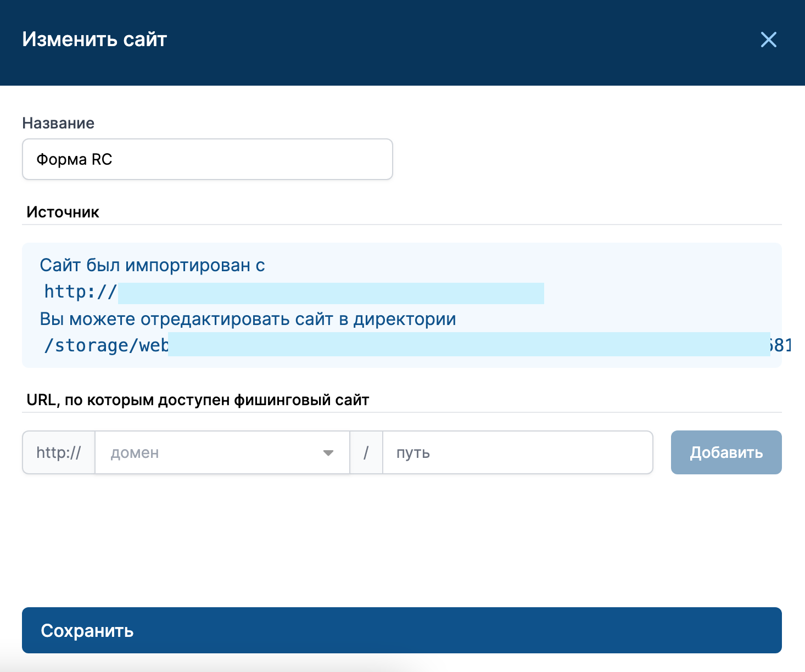805x672 pixels.
Task: Save changes with Сохранить button
Action: (x=401, y=630)
